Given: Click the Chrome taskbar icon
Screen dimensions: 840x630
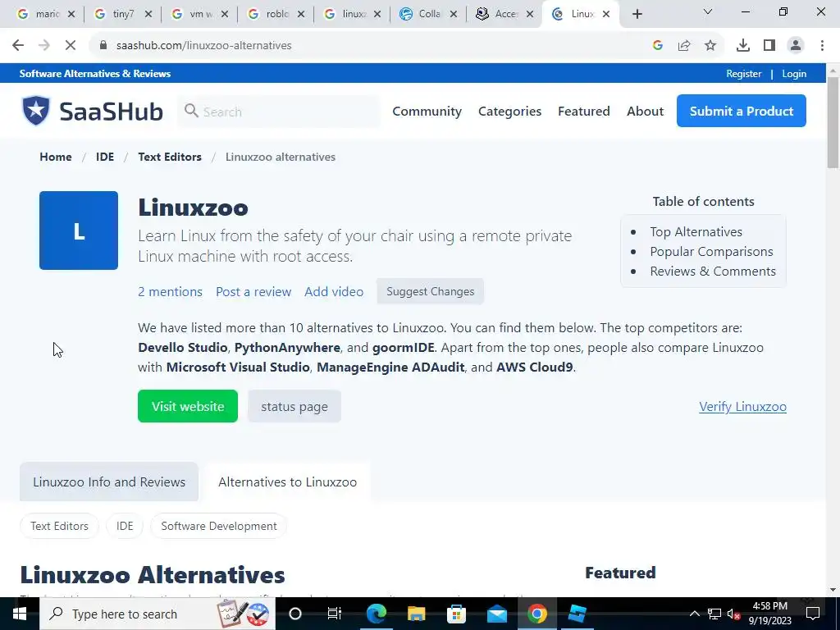Looking at the screenshot, I should (536, 614).
